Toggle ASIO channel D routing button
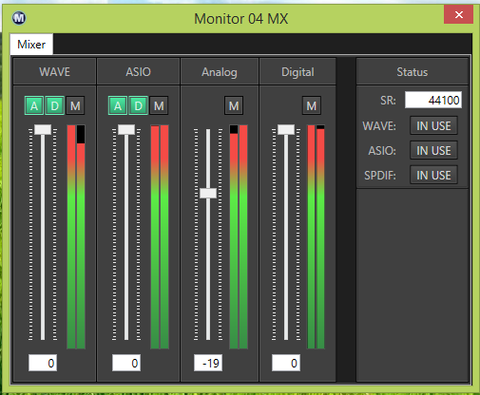The height and width of the screenshot is (395, 480). click(x=138, y=106)
